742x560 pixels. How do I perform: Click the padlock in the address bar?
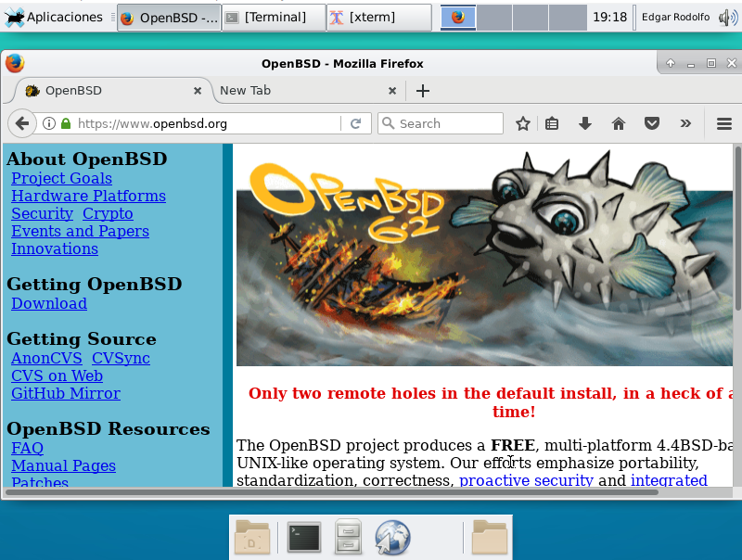[x=67, y=122]
